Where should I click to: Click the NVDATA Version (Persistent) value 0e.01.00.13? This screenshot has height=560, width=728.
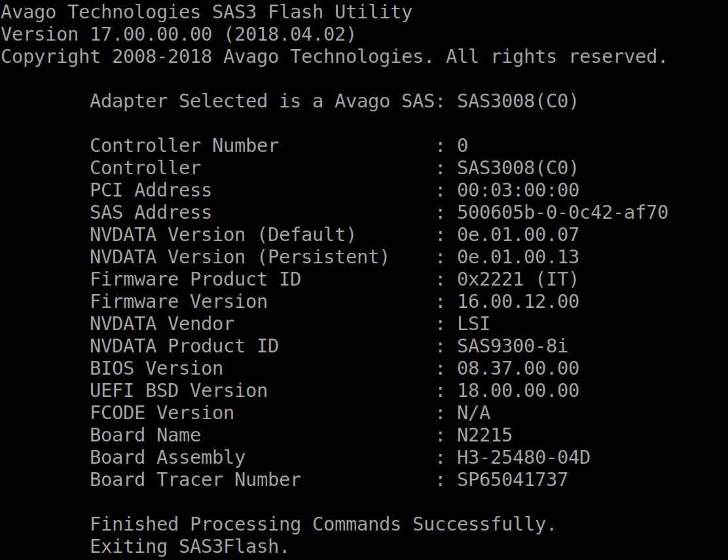[518, 257]
